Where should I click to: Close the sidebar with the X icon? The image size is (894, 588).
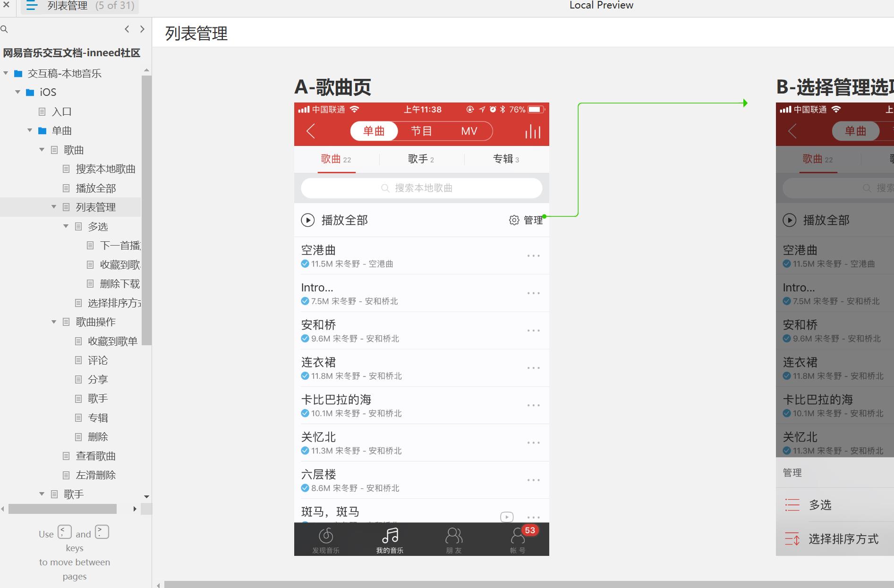tap(6, 5)
